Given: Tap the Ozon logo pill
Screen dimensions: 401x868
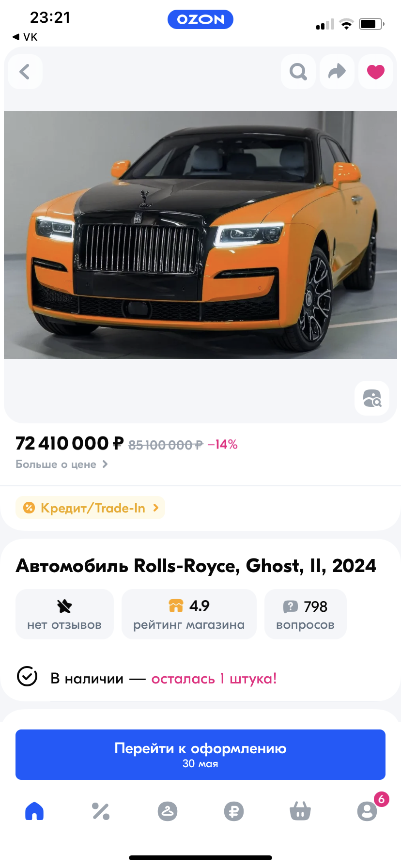Looking at the screenshot, I should click(200, 19).
